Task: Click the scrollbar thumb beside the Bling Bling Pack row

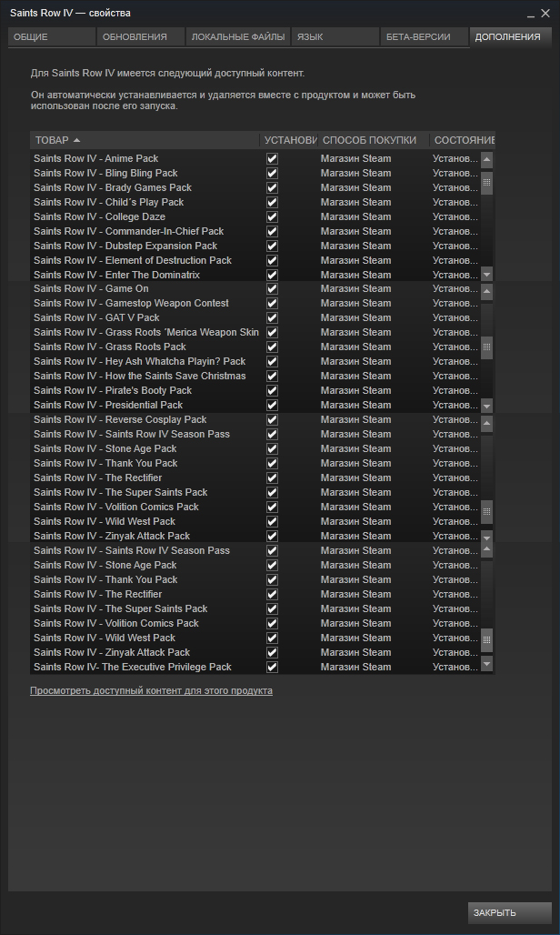Action: click(x=486, y=182)
